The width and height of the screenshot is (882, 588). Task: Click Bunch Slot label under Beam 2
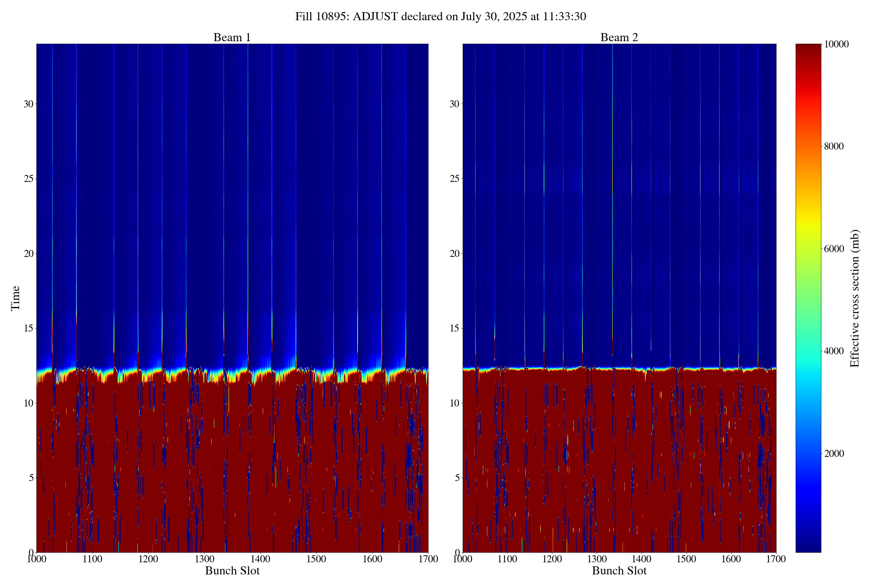[x=619, y=571]
